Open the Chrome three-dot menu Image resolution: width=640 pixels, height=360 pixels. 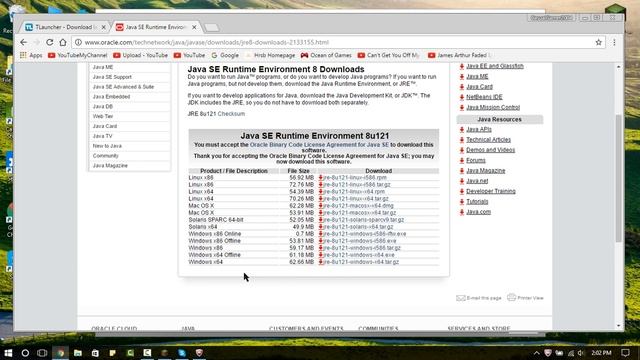click(x=614, y=42)
